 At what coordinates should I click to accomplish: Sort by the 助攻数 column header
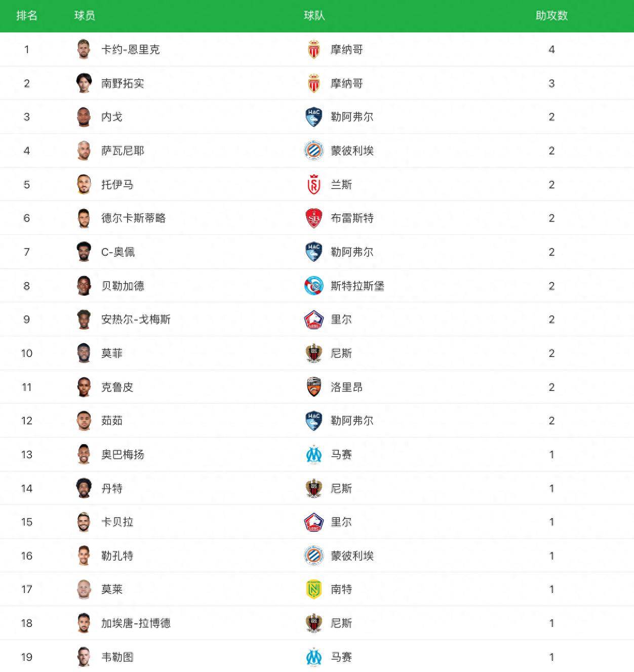coord(551,16)
